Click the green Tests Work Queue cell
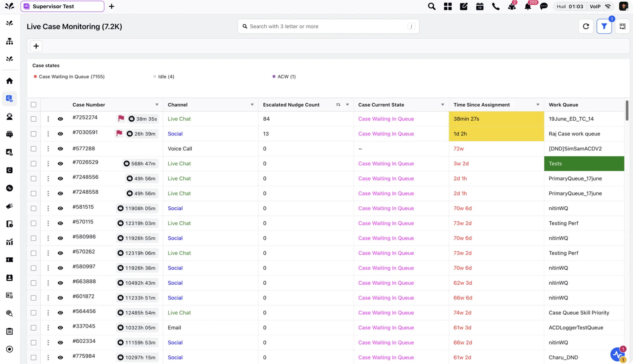The width and height of the screenshot is (633, 364). point(584,163)
